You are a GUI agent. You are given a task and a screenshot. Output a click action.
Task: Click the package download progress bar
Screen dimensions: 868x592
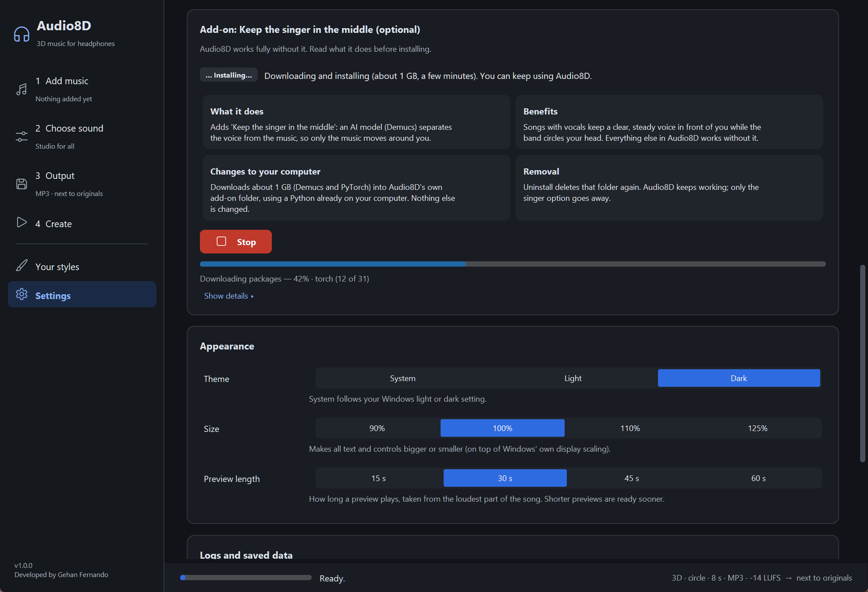pos(512,264)
